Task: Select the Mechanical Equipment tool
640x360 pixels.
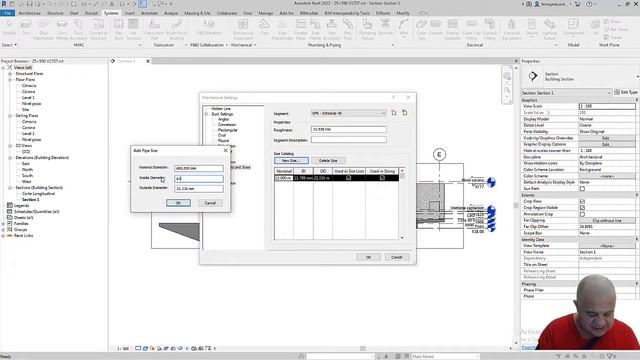Action: click(243, 29)
